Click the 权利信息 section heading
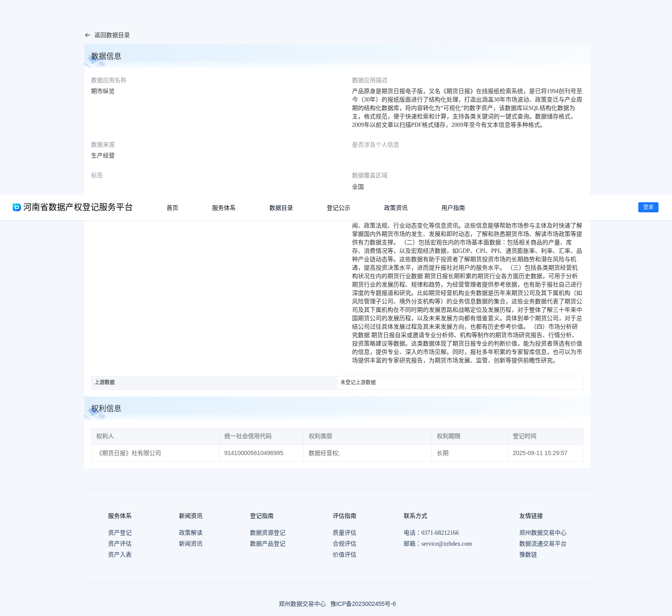The width and height of the screenshot is (672, 616). [106, 408]
